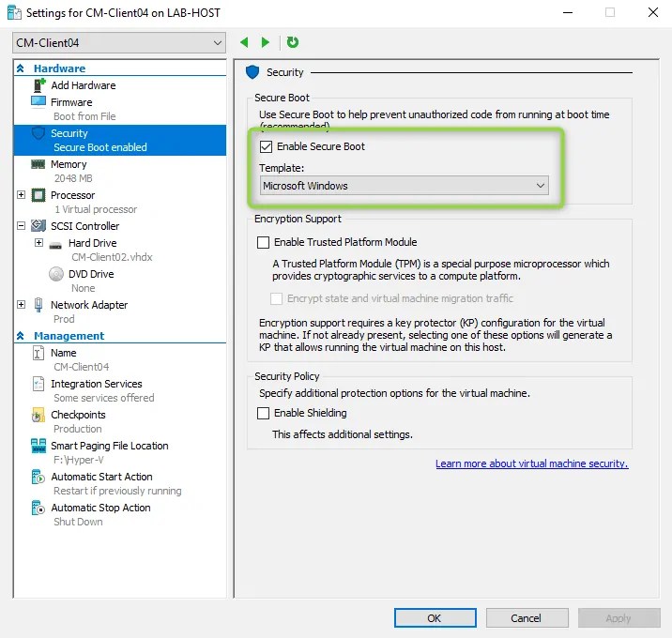Click the OK button

tap(435, 618)
